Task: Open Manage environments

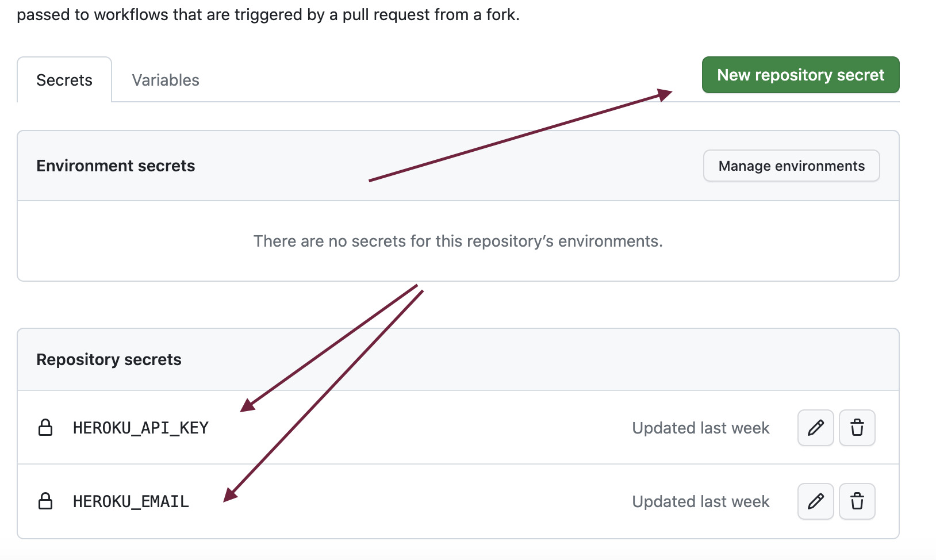Action: tap(791, 166)
